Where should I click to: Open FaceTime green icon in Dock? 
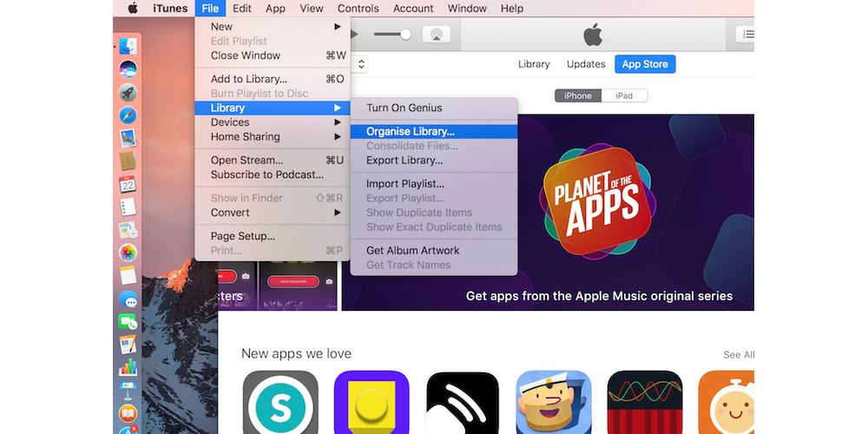tap(128, 322)
